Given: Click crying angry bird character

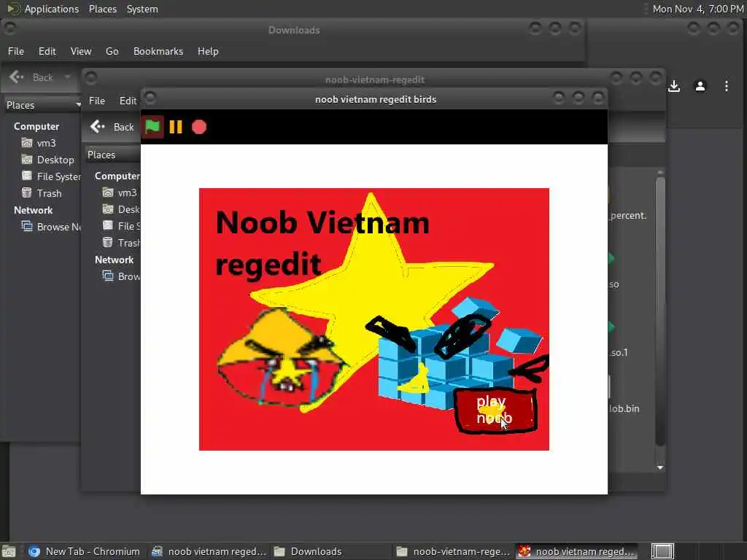Looking at the screenshot, I should [281, 358].
